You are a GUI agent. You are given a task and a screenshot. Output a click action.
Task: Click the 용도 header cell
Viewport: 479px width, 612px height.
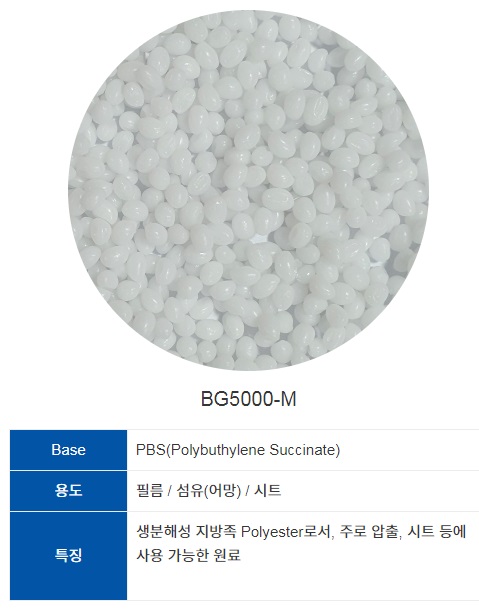pyautogui.click(x=68, y=491)
